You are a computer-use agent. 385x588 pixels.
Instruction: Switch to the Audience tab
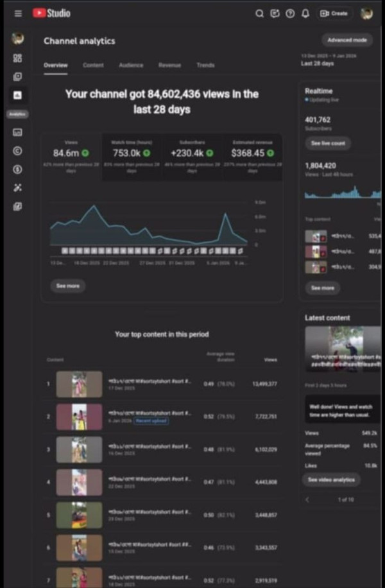pyautogui.click(x=131, y=65)
